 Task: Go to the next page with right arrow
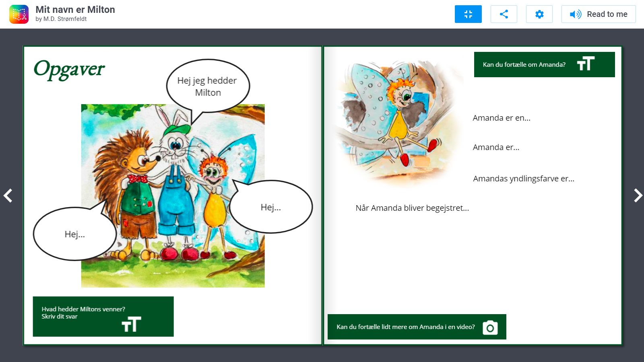(x=638, y=195)
